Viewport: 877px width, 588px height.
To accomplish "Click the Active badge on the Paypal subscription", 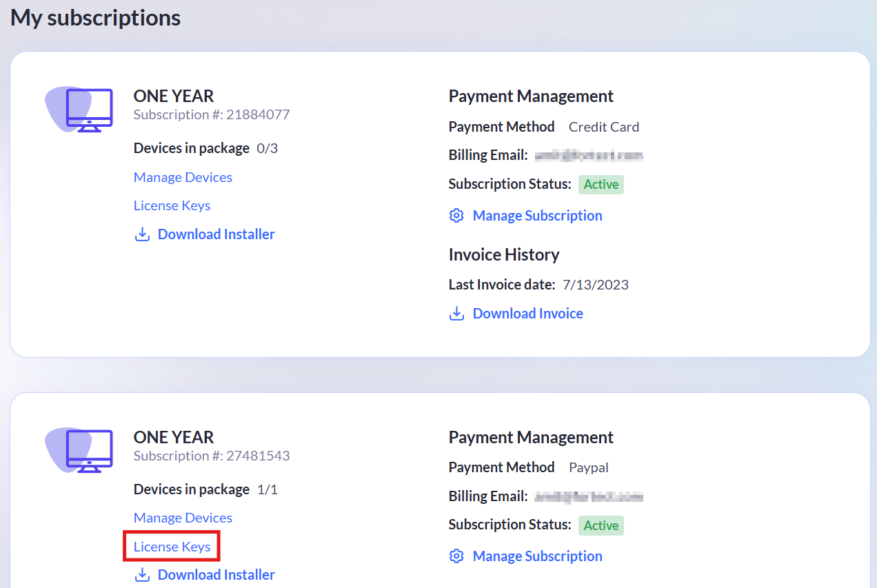I will pos(601,525).
